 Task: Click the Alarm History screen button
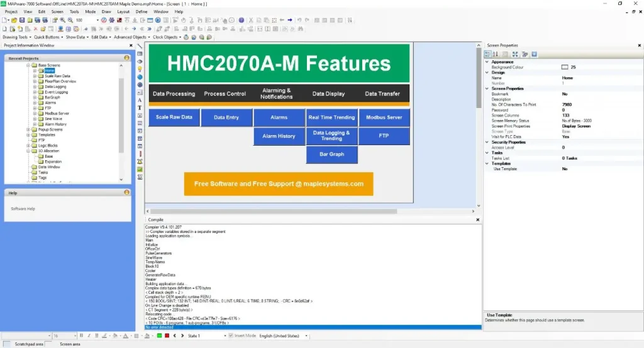point(279,136)
